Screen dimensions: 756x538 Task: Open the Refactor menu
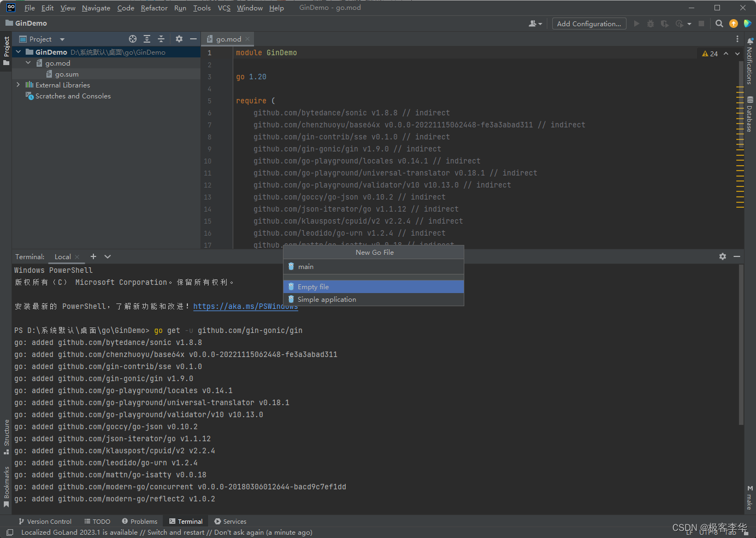click(154, 8)
